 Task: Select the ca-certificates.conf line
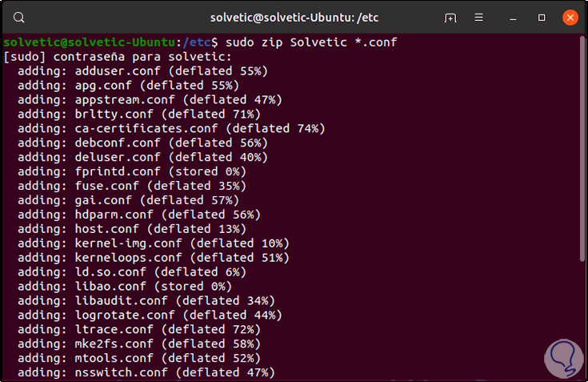(x=170, y=128)
